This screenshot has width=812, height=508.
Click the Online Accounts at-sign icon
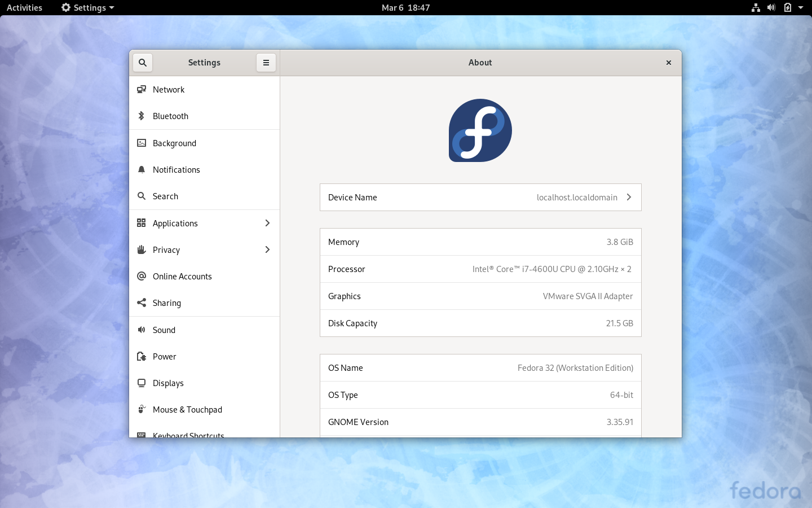pyautogui.click(x=142, y=276)
